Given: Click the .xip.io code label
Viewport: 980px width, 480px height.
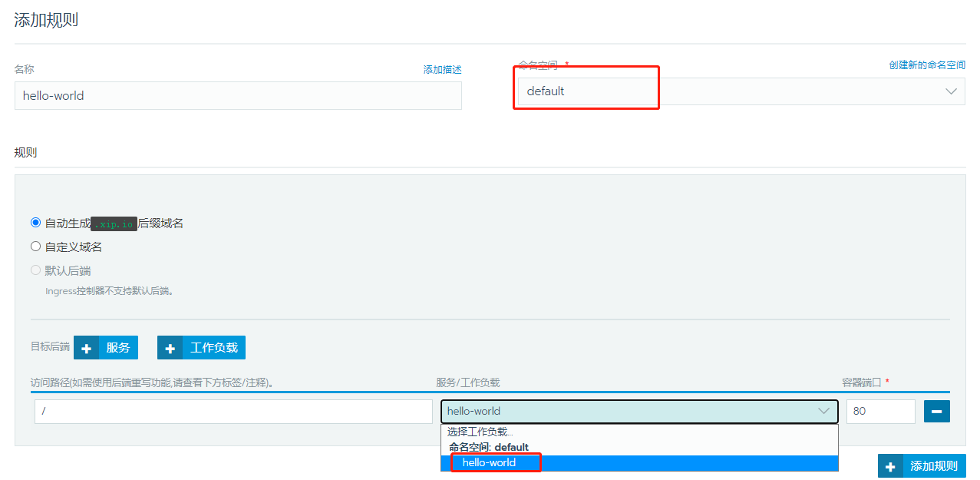Looking at the screenshot, I should 114,223.
